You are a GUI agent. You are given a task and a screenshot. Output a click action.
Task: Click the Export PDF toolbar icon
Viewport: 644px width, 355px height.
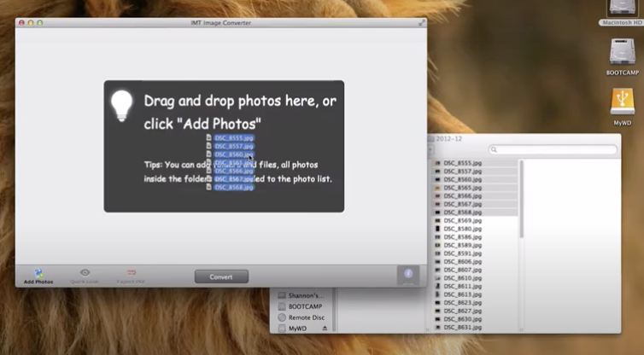click(x=131, y=276)
